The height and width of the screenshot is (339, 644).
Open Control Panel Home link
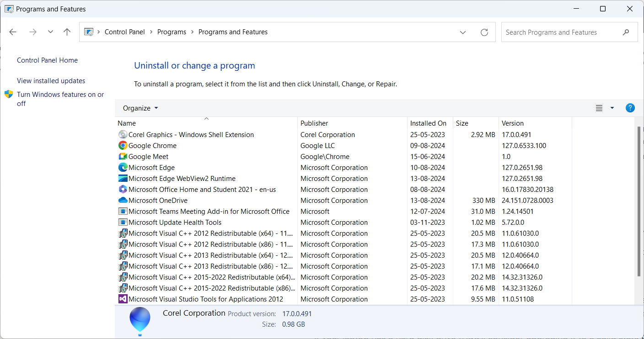click(x=47, y=60)
